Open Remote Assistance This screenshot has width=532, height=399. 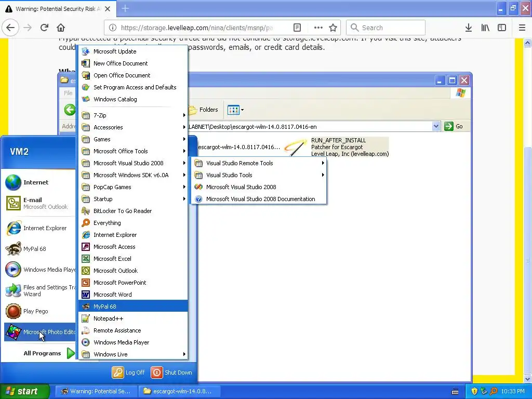coord(132,330)
